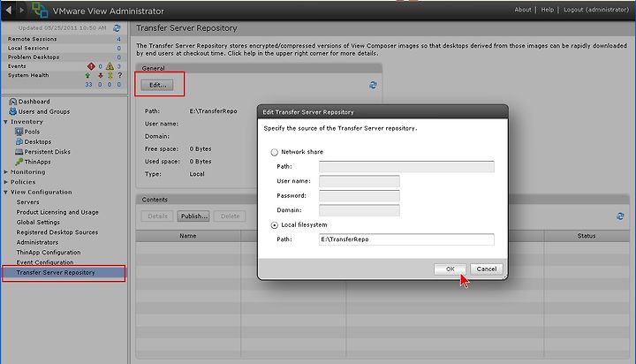Click the forward navigation arrow
This screenshot has width=636, height=364.
click(x=21, y=10)
